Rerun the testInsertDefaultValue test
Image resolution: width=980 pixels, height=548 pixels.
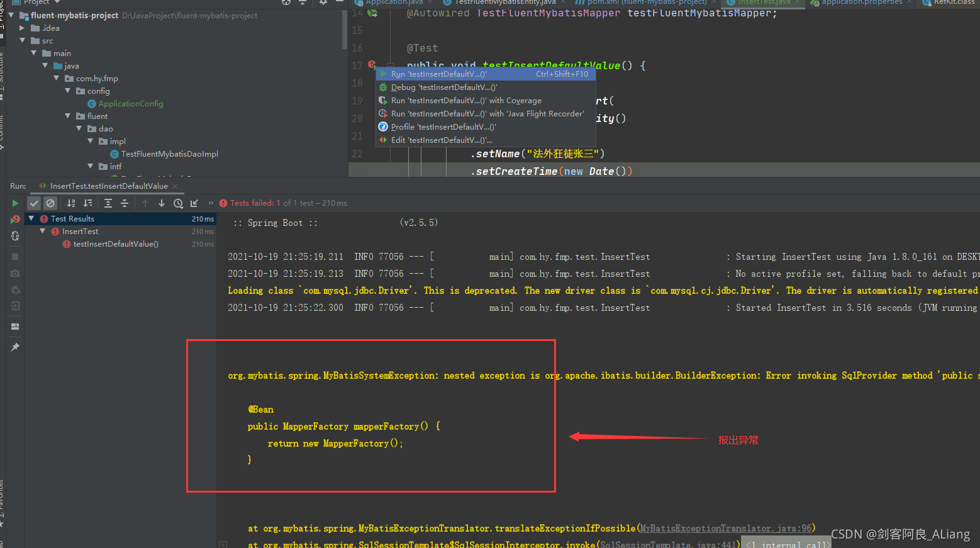point(16,203)
